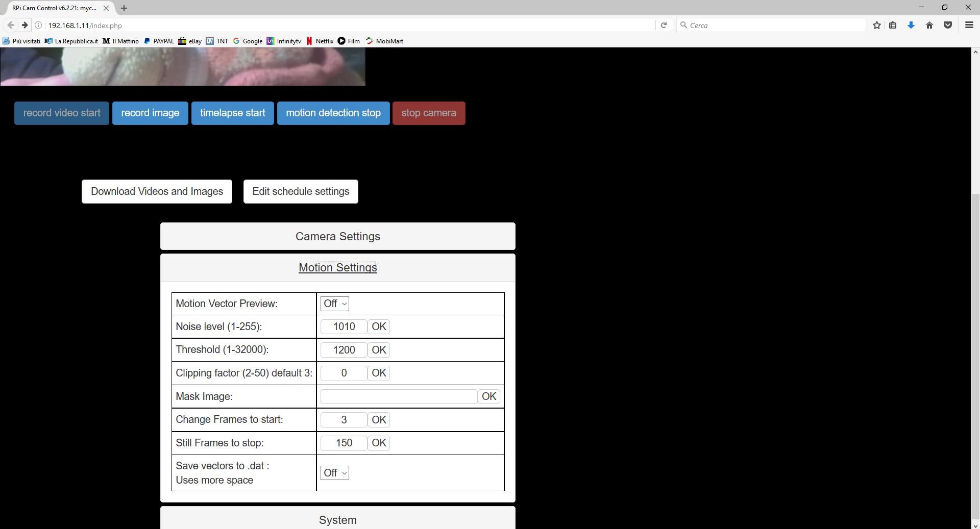Screen dimensions: 980x529
Task: Open the MobiMart bookmark
Action: [x=384, y=41]
